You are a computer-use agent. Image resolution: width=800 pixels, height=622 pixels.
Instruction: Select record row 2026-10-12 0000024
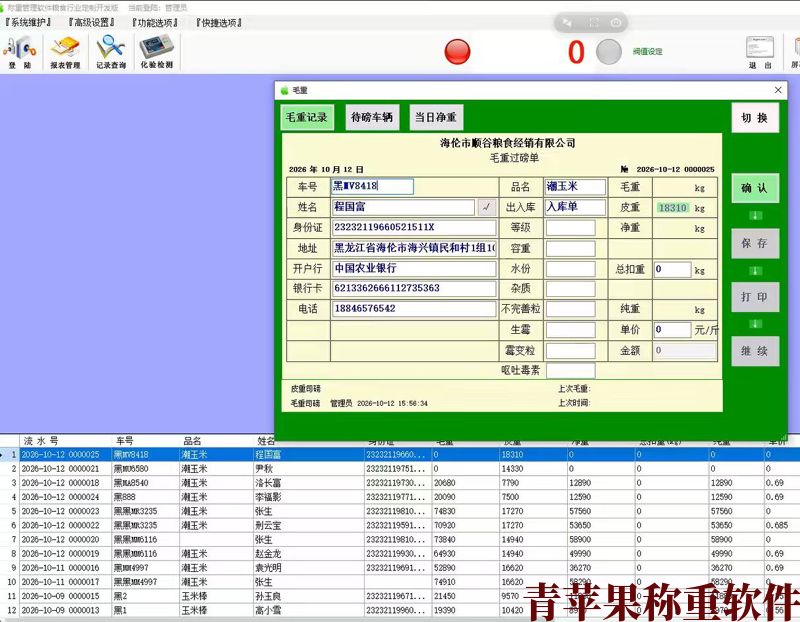pyautogui.click(x=400, y=497)
